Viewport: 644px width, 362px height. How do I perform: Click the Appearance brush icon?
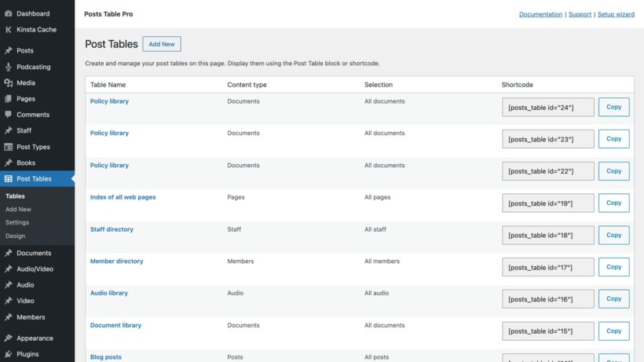8,338
